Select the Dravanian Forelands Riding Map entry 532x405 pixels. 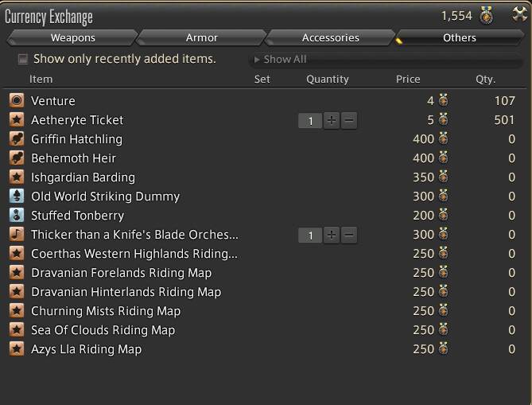[262, 273]
